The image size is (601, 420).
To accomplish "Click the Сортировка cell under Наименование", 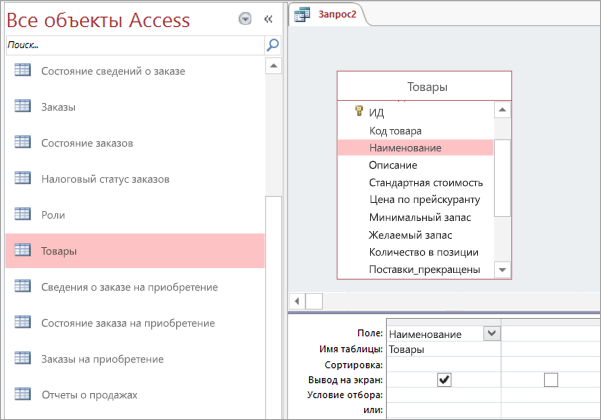I will (x=443, y=364).
